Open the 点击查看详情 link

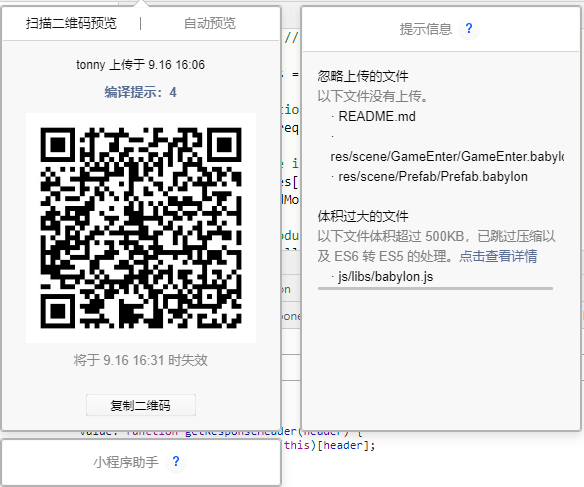pyautogui.click(x=498, y=256)
